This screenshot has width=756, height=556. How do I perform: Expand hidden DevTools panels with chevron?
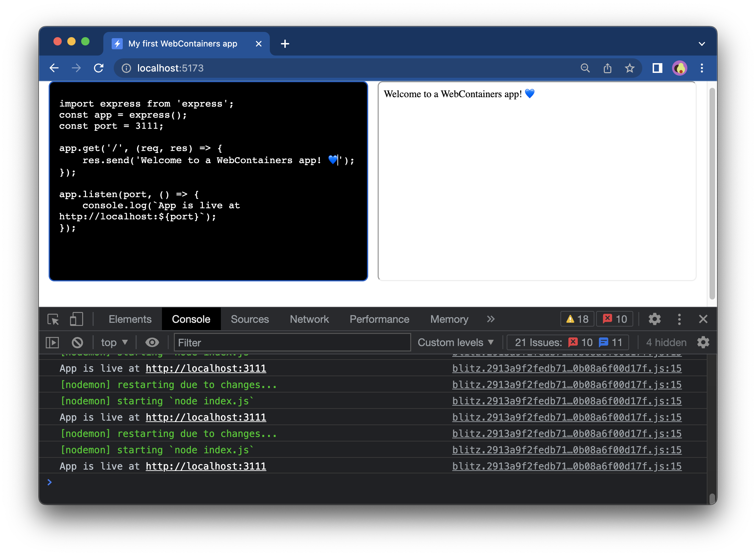(490, 319)
